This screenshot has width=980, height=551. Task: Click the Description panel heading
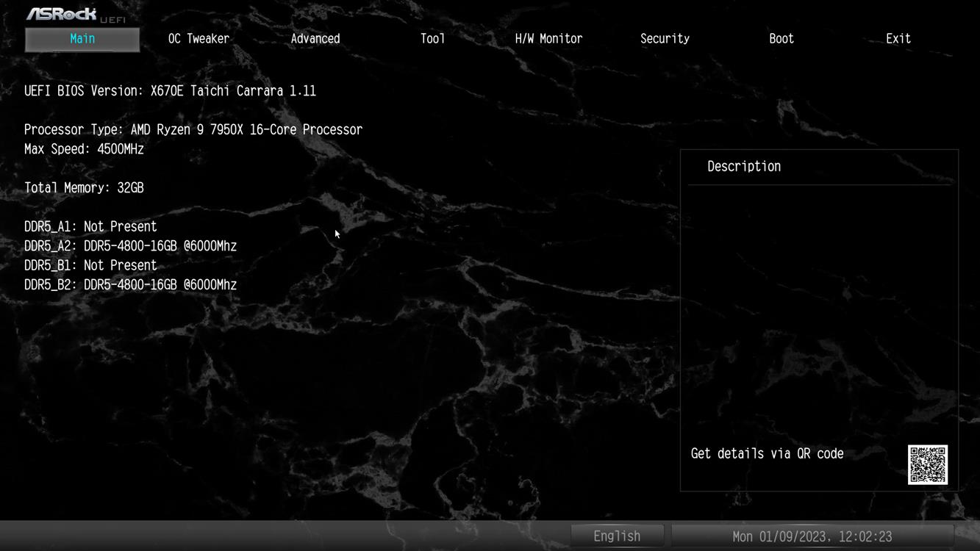744,167
